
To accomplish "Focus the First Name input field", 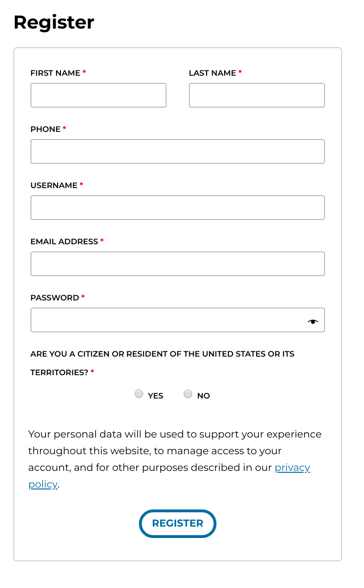I will (98, 95).
